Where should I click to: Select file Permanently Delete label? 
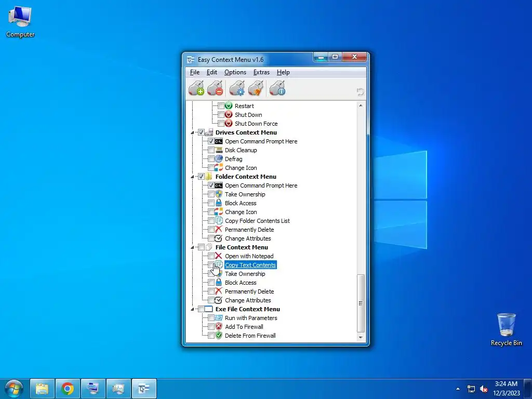pyautogui.click(x=249, y=291)
